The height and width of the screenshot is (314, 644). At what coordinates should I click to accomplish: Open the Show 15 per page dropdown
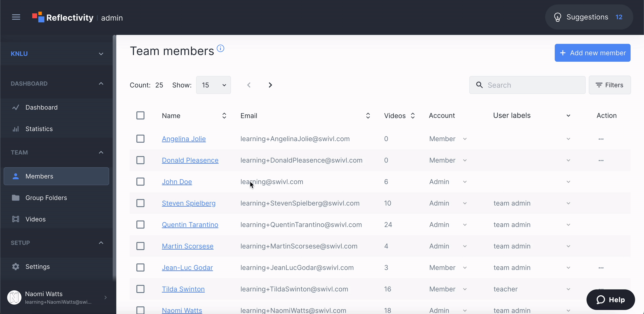[x=214, y=85]
